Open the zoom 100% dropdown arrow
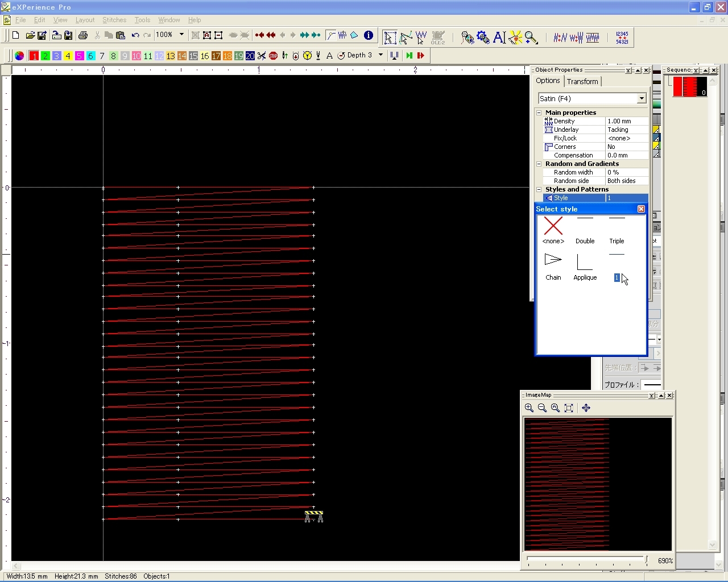 click(x=182, y=35)
